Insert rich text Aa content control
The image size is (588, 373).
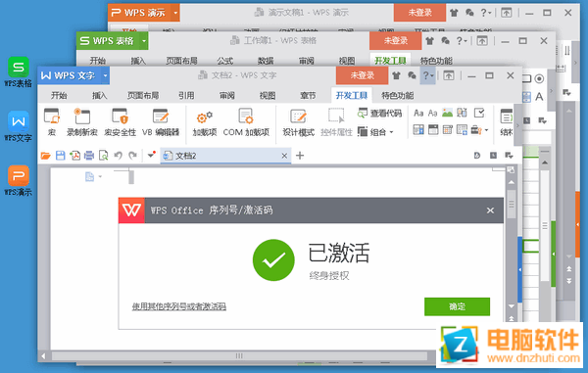tap(418, 113)
